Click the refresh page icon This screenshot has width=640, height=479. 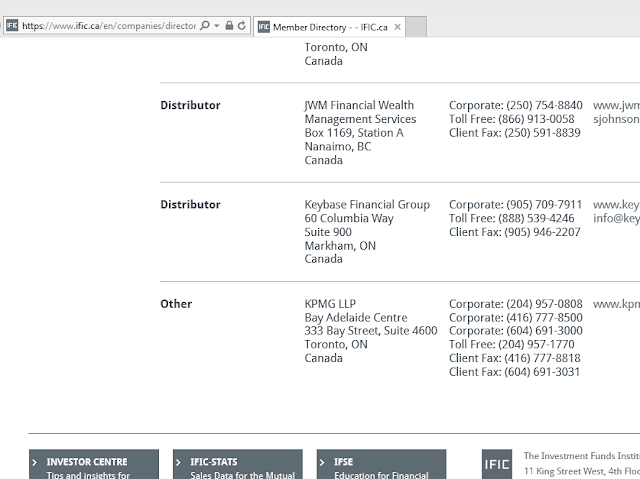(242, 26)
